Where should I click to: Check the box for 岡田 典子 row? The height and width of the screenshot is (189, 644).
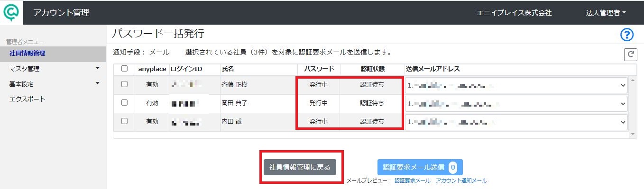pos(124,102)
